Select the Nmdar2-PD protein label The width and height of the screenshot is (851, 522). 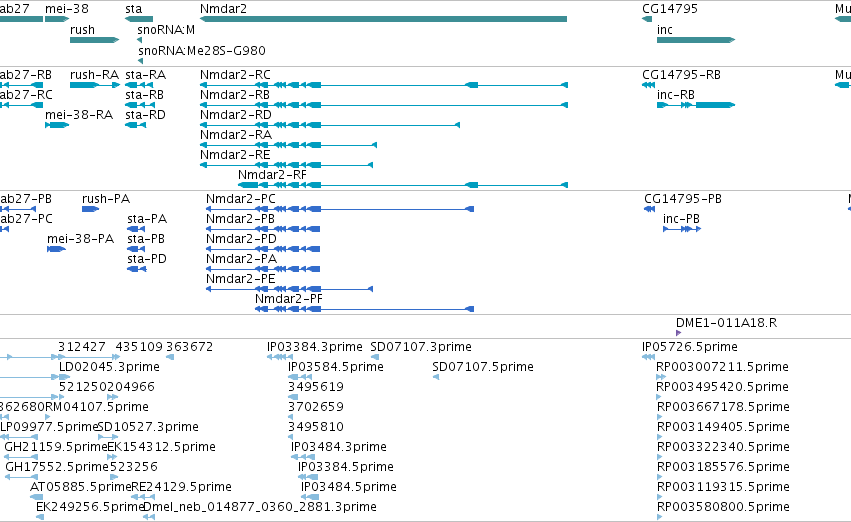[242, 239]
